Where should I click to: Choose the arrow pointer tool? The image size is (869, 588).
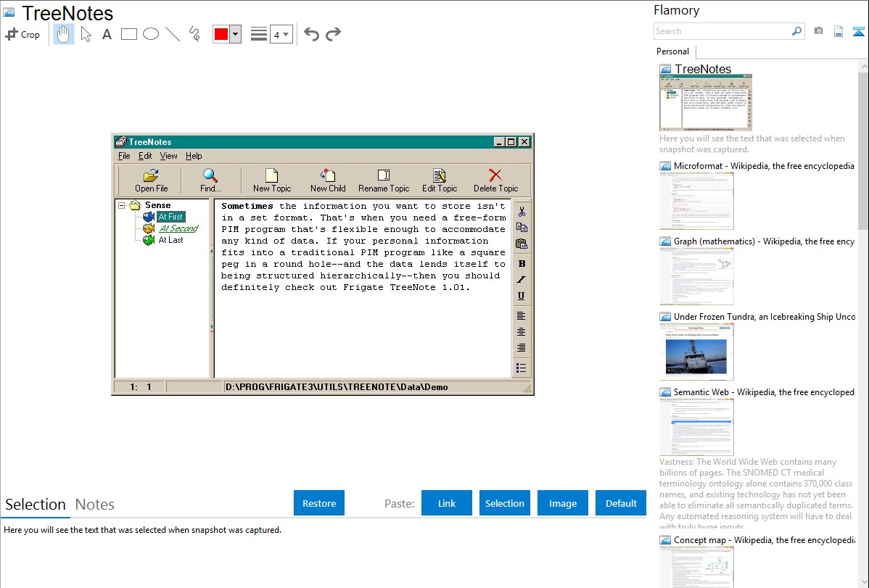86,34
